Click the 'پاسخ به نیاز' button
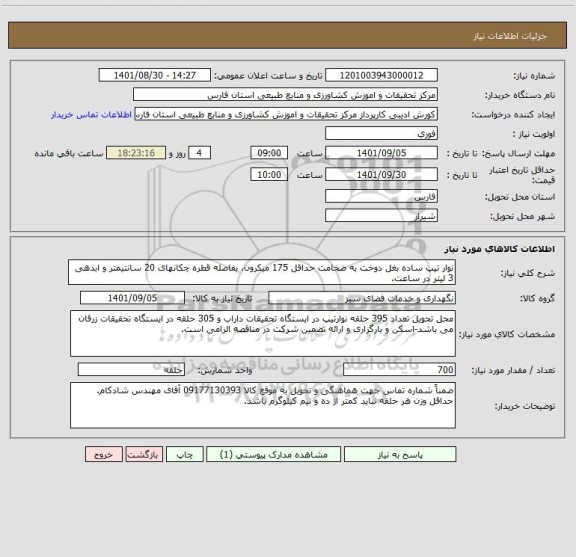 tap(400, 454)
